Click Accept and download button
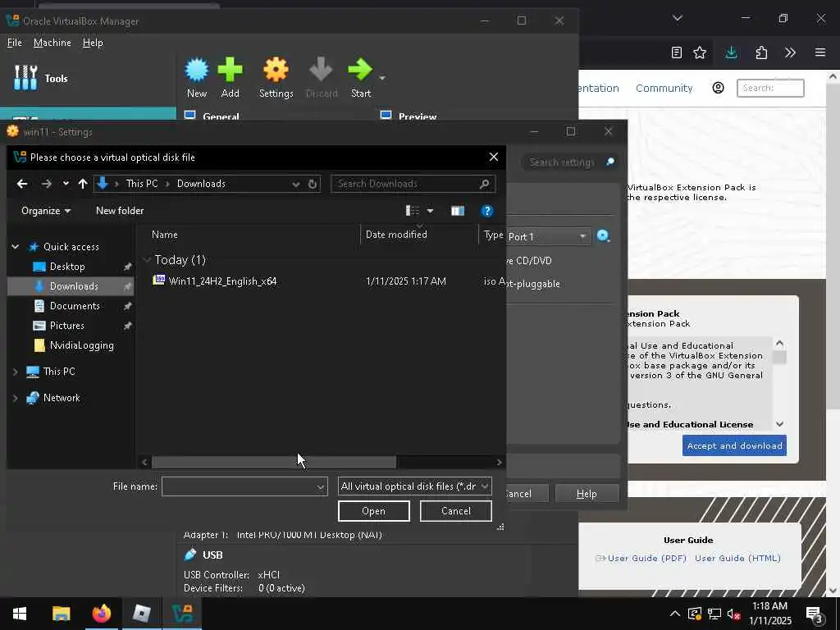Viewport: 840px width, 630px height. [x=734, y=445]
